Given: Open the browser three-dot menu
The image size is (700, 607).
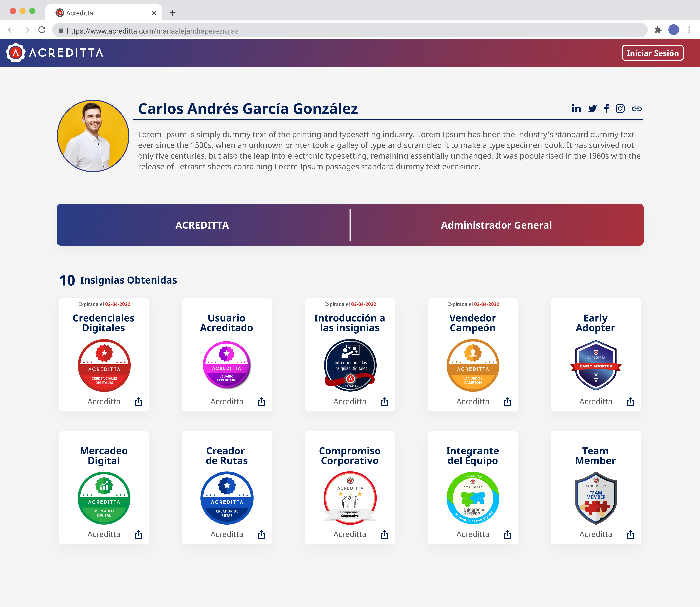Looking at the screenshot, I should point(689,30).
